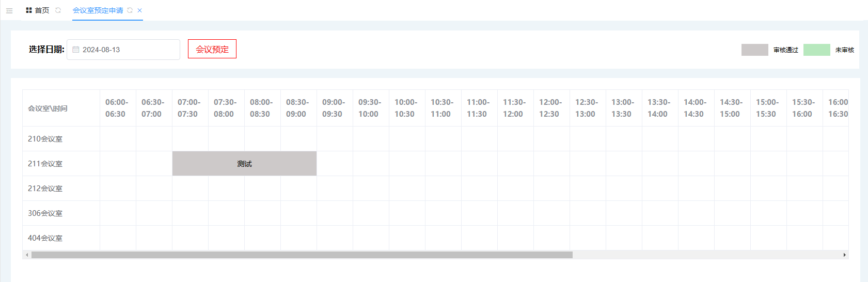This screenshot has height=282, width=868.
Task: Switch to the 首页 tab
Action: click(41, 10)
